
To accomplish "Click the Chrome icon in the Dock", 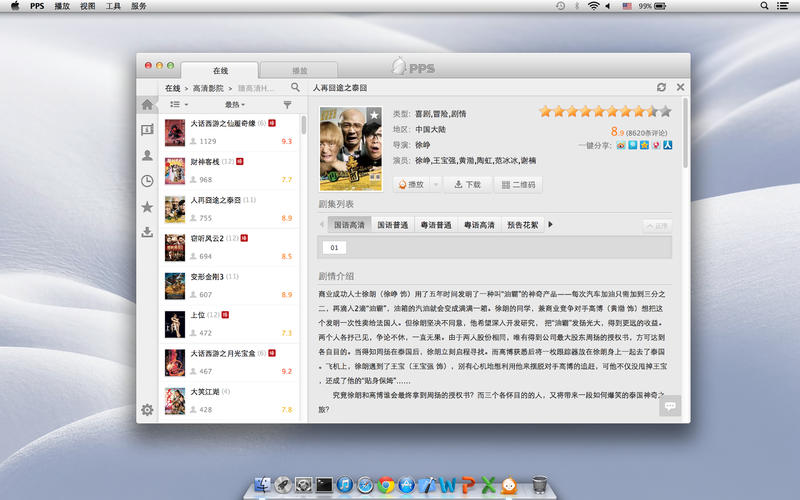I will tap(386, 484).
